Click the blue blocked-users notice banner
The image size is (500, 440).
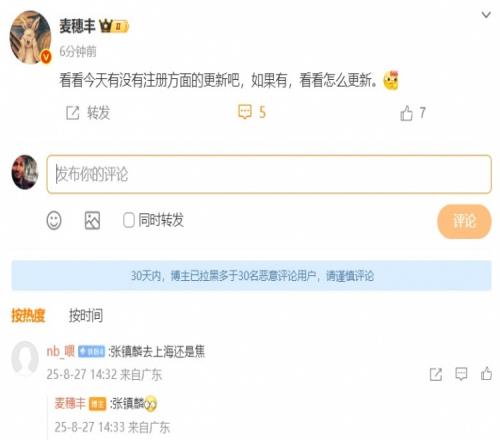[251, 276]
